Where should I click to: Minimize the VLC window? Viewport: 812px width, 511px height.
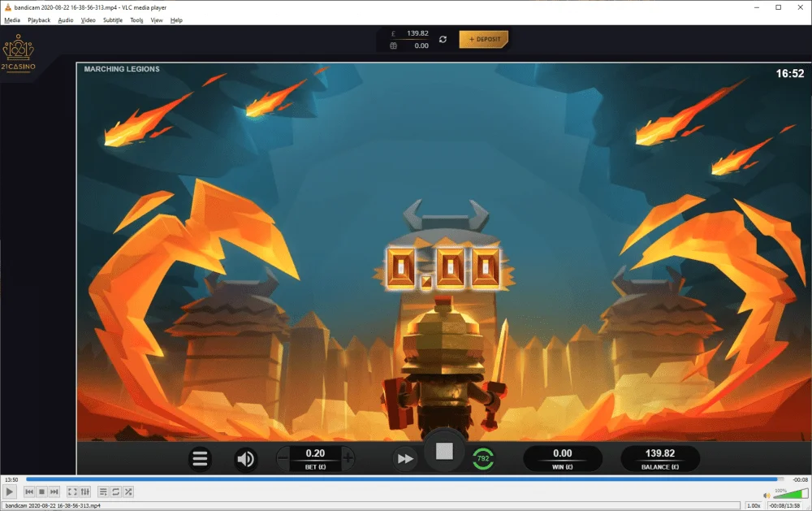coord(757,7)
